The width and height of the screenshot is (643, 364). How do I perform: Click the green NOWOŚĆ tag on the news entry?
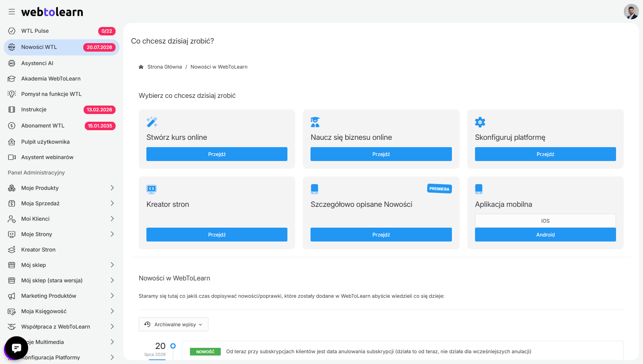coord(205,352)
